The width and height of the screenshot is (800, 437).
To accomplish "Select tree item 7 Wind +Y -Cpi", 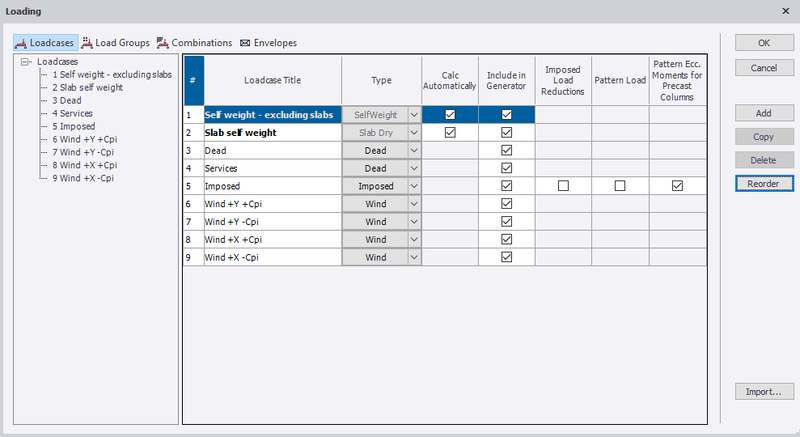I will click(x=83, y=152).
